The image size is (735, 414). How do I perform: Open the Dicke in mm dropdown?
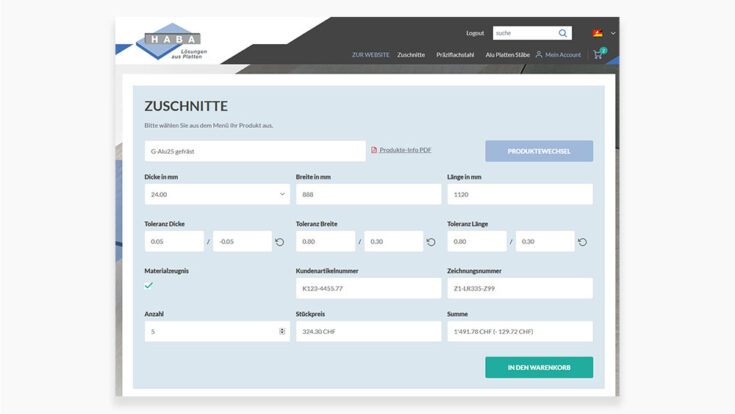217,194
